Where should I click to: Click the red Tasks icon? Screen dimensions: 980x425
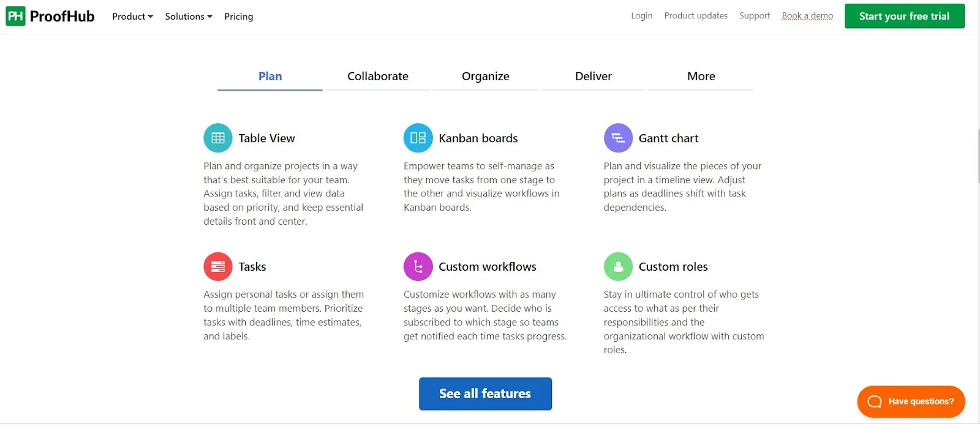(x=217, y=266)
